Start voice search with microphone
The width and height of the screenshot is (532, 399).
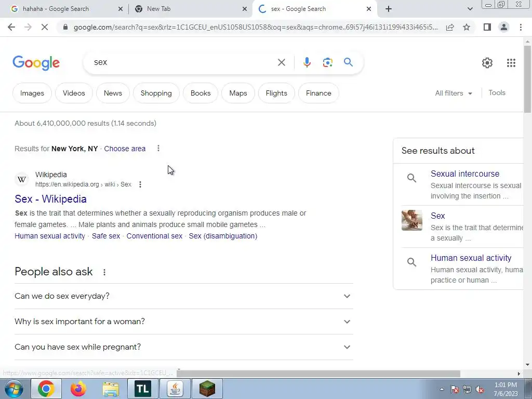point(307,62)
